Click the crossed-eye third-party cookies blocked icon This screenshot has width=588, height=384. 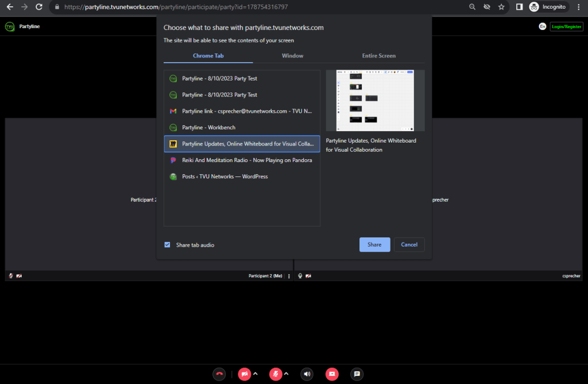coord(487,7)
